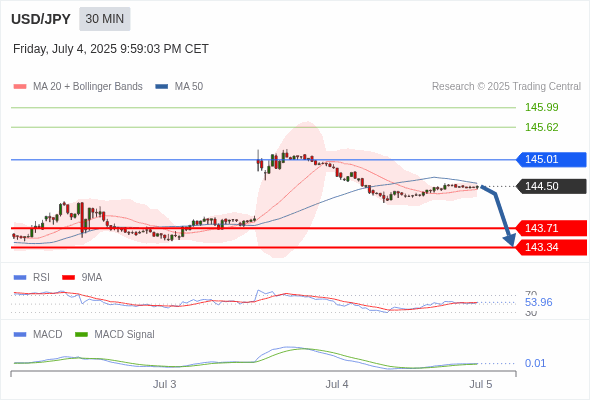The height and width of the screenshot is (400, 590).
Task: Click the 30 MIN timeframe badge
Action: coord(105,19)
